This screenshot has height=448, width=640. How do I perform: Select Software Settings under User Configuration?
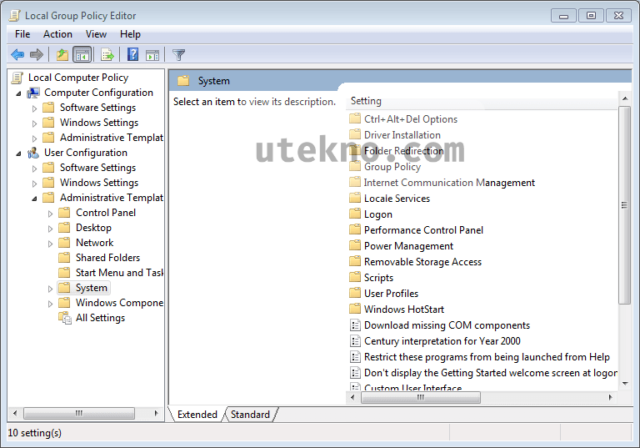point(98,168)
